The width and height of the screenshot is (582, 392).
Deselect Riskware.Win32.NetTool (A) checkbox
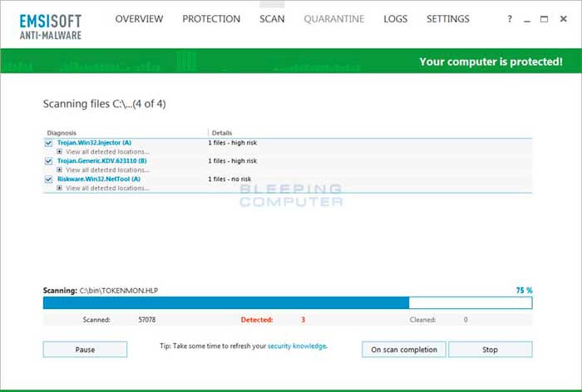click(x=48, y=179)
